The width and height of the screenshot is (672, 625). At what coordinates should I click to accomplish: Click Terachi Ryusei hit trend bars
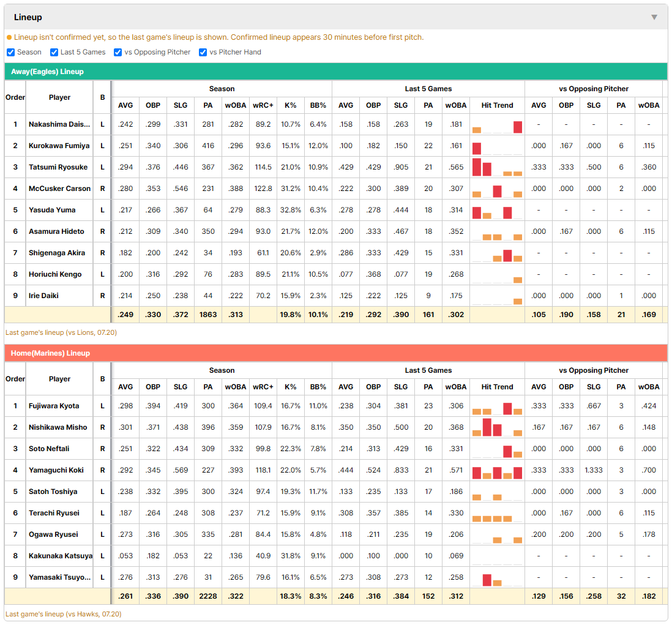click(x=497, y=513)
